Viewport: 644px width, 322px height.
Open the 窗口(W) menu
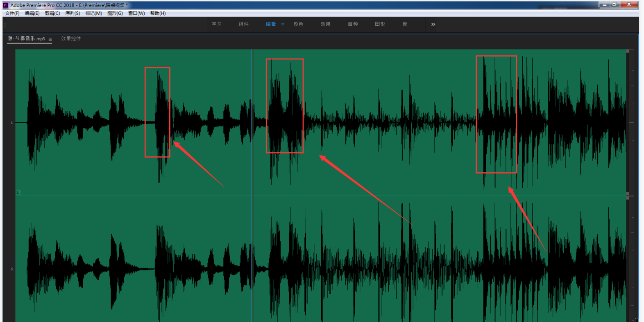[x=136, y=14]
